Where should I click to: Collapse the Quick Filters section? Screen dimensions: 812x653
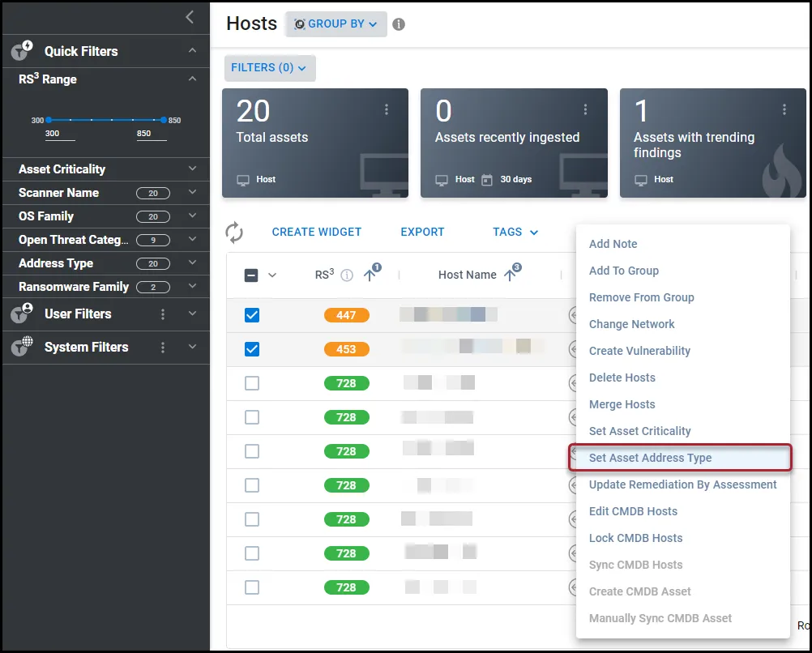pyautogui.click(x=192, y=50)
